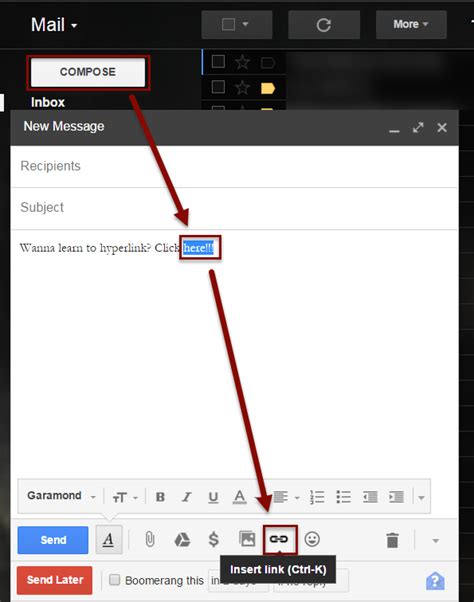Toggle the formatting options bar
The width and height of the screenshot is (474, 602).
[109, 540]
